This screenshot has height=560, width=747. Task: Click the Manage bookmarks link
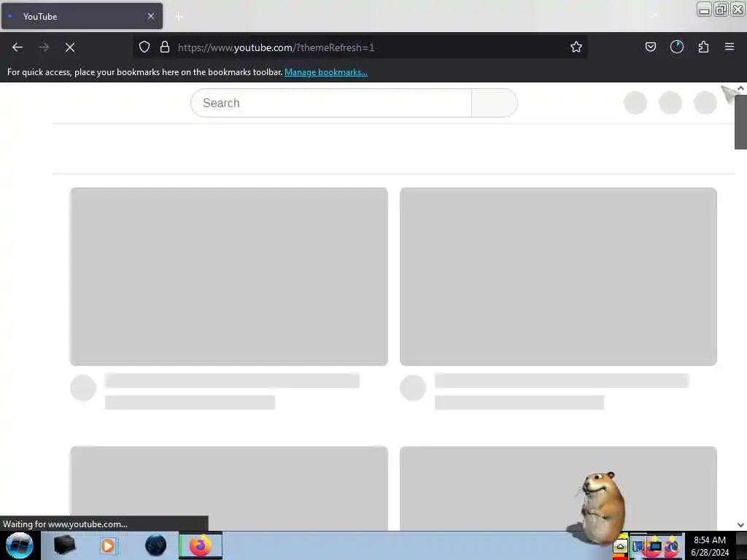326,72
